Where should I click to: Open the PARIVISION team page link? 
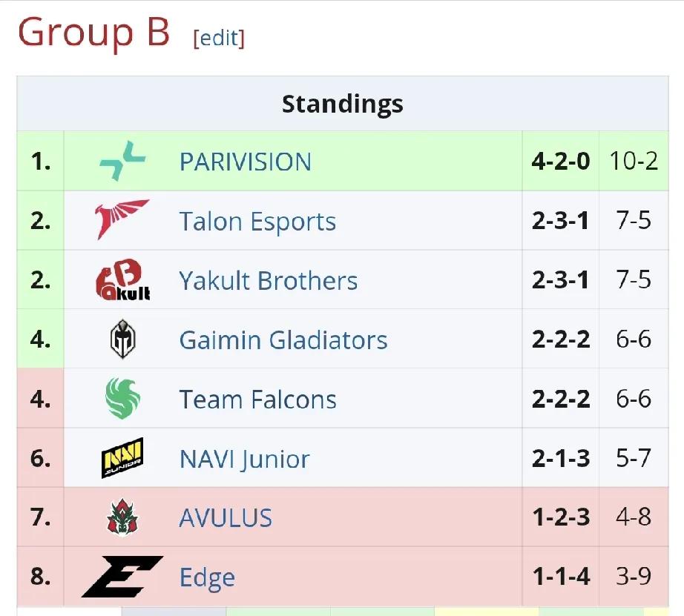click(x=246, y=162)
